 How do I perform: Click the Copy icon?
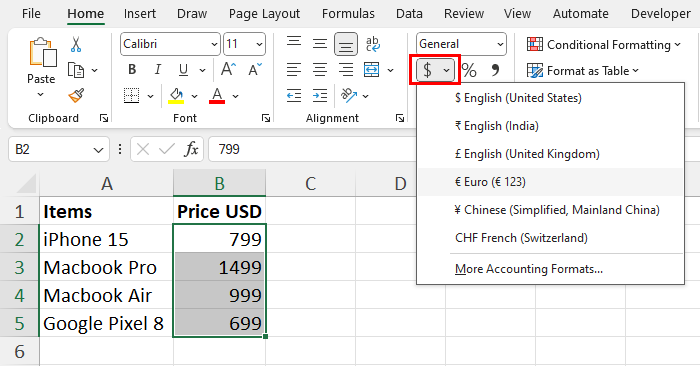(x=76, y=70)
